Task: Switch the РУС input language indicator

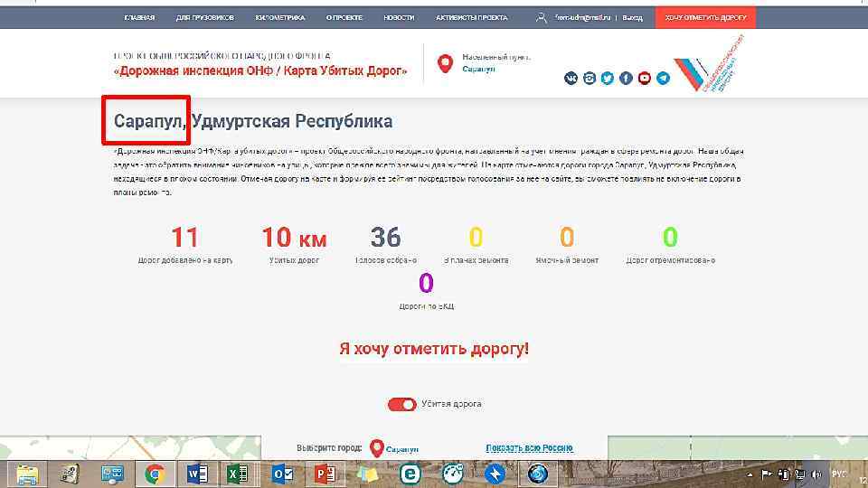Action: click(839, 474)
